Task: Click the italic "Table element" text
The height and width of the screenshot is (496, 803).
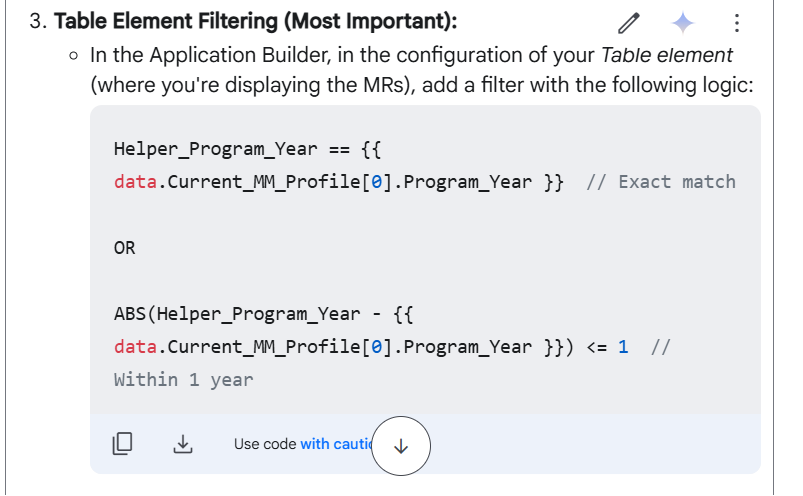Action: click(x=666, y=55)
